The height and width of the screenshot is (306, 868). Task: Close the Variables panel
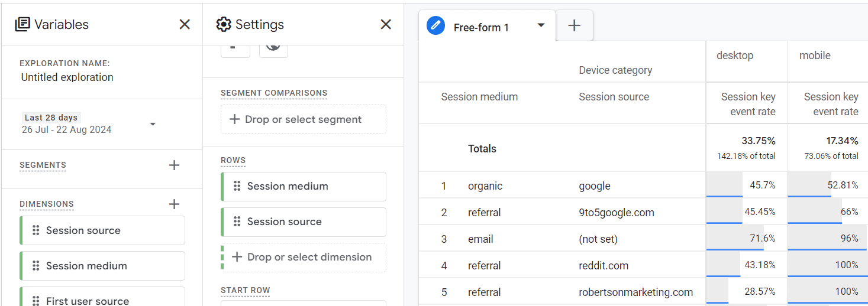point(185,24)
